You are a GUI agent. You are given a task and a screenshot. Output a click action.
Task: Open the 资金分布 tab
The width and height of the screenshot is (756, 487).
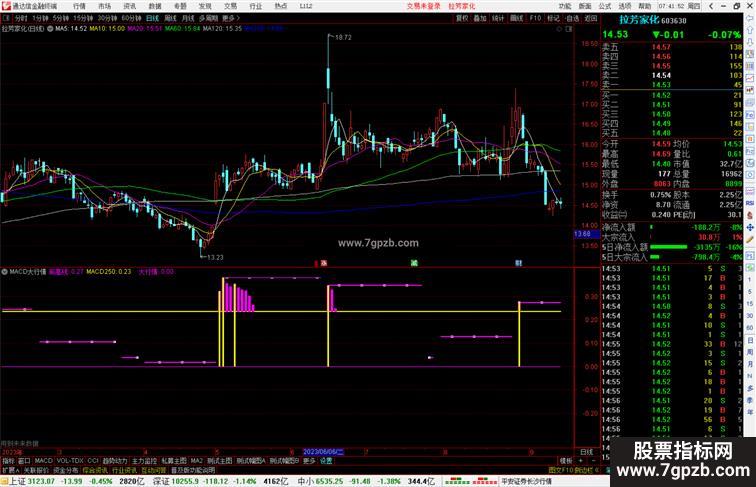pos(66,470)
